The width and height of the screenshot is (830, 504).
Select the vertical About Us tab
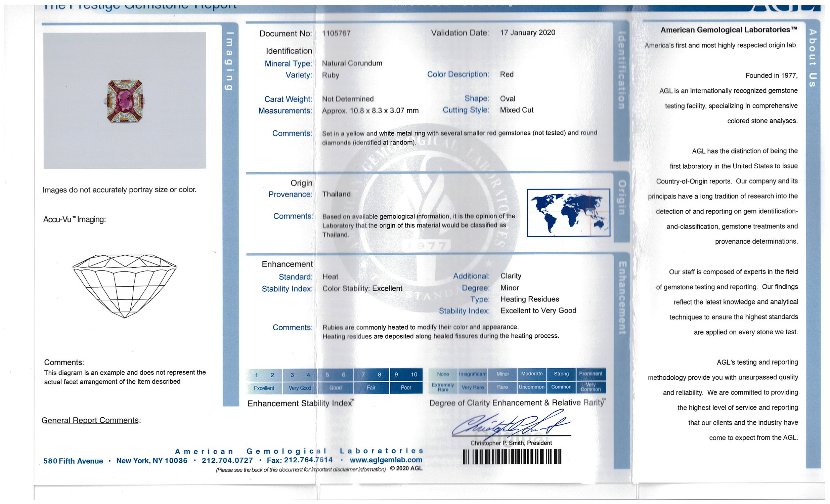click(813, 58)
